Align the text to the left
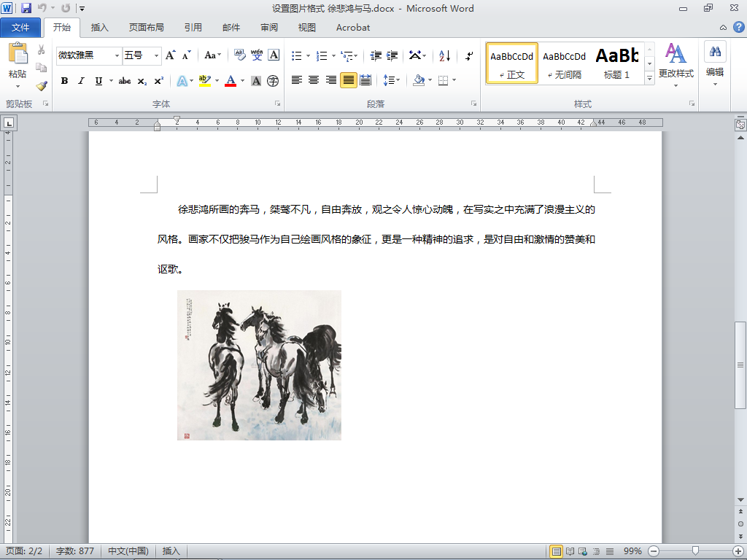747x560 pixels. click(296, 80)
